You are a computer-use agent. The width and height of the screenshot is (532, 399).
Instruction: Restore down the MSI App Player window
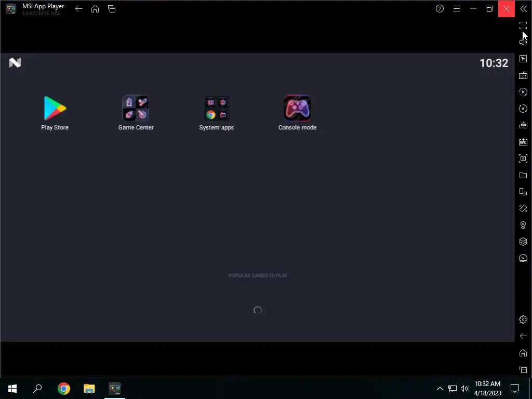pyautogui.click(x=489, y=9)
